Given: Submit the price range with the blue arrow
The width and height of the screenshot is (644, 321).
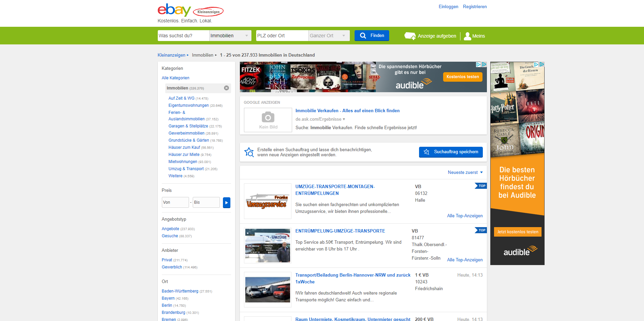Looking at the screenshot, I should point(227,202).
